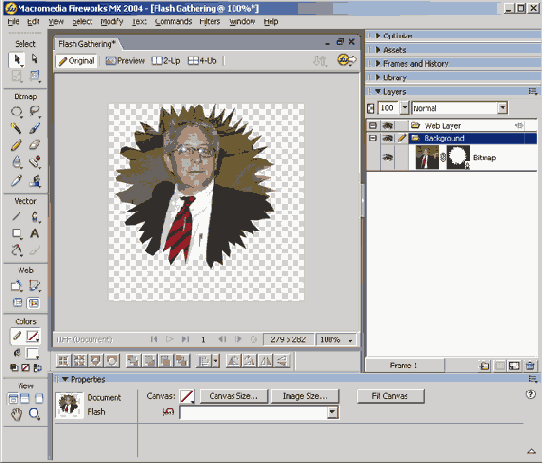The height and width of the screenshot is (463, 542).
Task: Open the Canvas color swatch
Action: (187, 396)
